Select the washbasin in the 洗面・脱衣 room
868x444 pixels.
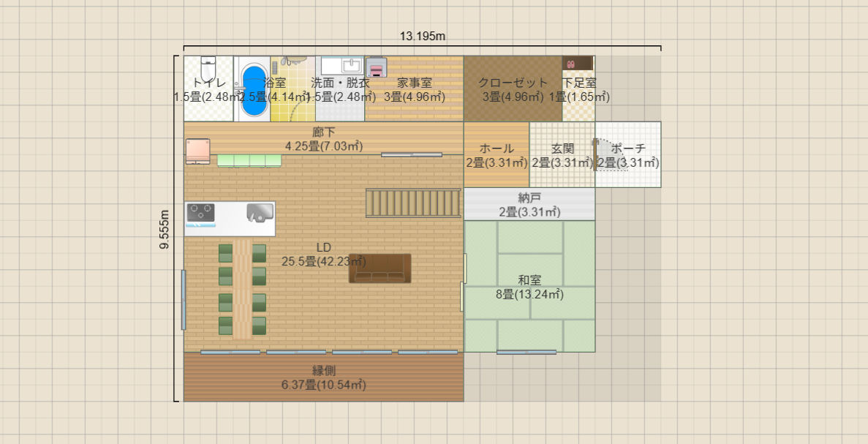coord(341,66)
